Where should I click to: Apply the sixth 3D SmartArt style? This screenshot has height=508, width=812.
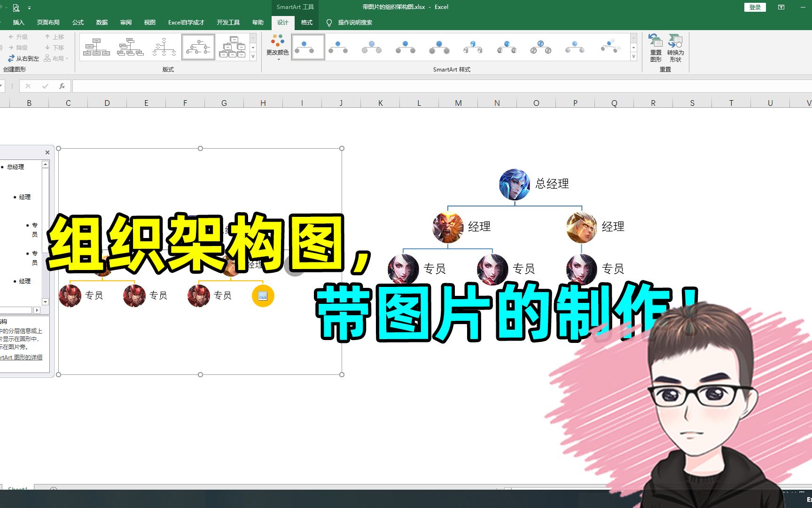[473, 47]
